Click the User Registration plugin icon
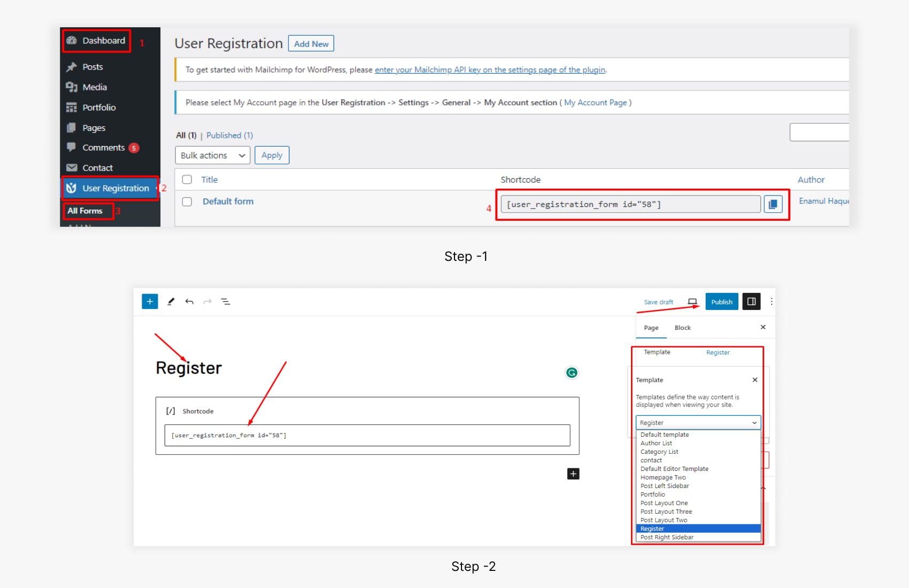Screen dimensions: 909x588 tap(72, 188)
